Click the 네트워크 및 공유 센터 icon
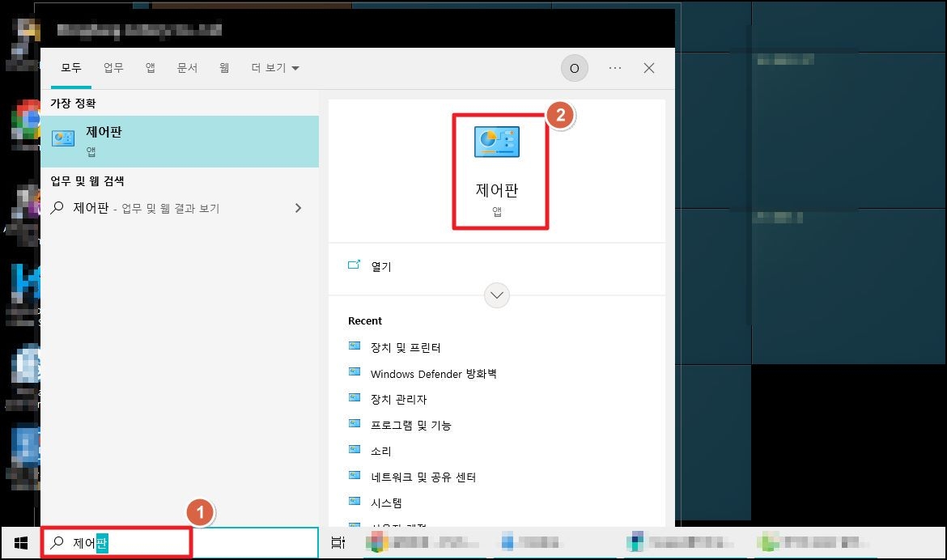This screenshot has width=947, height=560. [355, 477]
